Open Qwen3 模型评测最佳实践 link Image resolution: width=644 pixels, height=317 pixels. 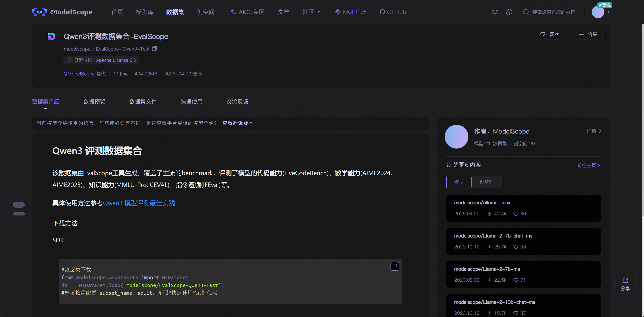[x=139, y=203]
